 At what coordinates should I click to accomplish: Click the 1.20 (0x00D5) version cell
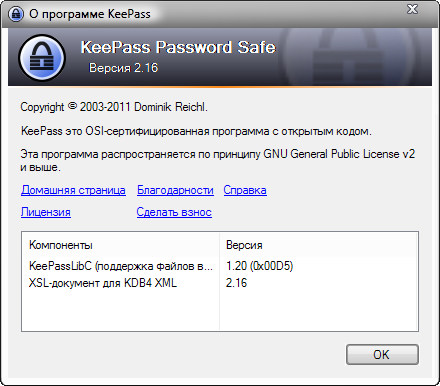259,266
